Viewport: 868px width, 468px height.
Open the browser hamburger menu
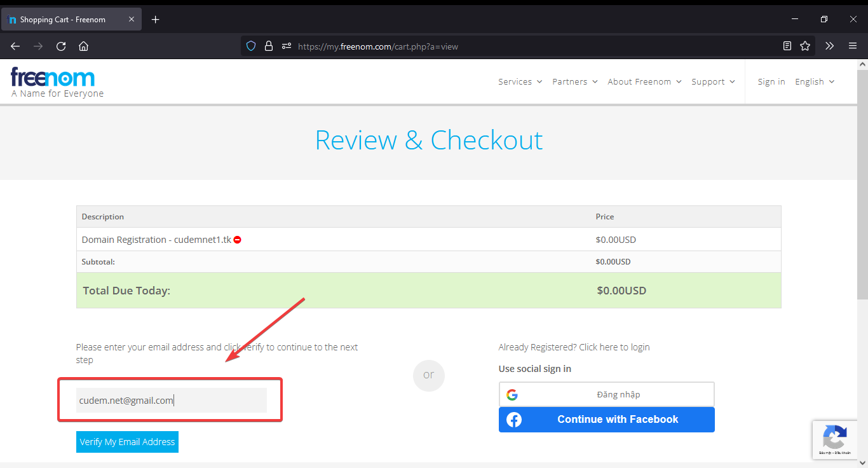pyautogui.click(x=853, y=46)
